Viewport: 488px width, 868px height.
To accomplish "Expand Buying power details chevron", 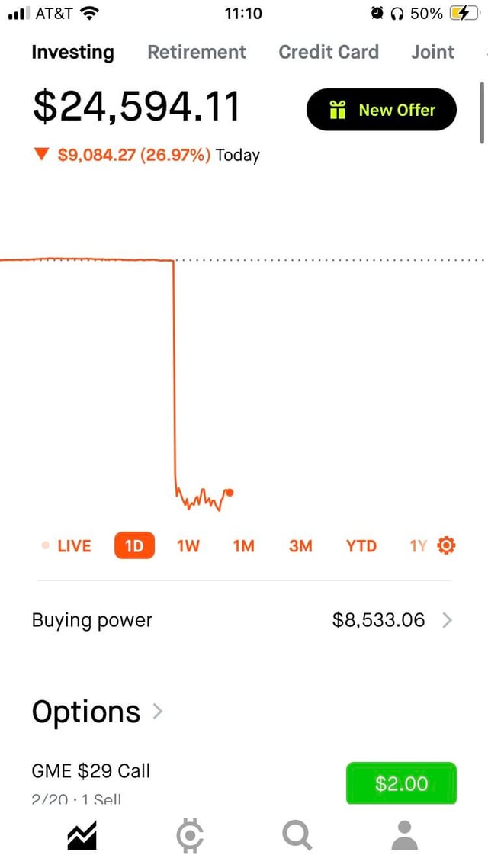I will pos(447,620).
